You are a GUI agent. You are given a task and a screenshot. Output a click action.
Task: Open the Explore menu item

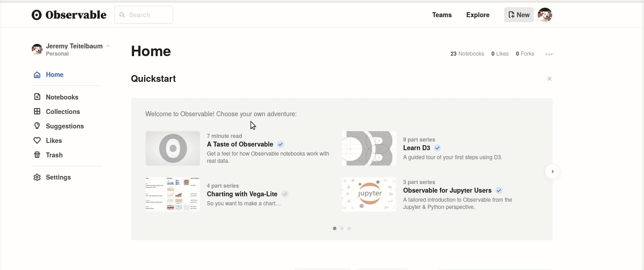[x=478, y=15]
